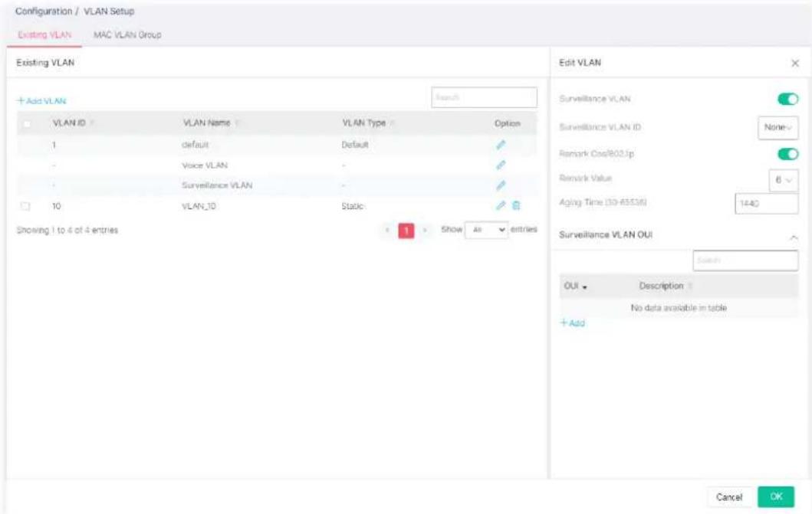Close the Edit VLAN panel
This screenshot has height=514, width=812.
[x=795, y=63]
